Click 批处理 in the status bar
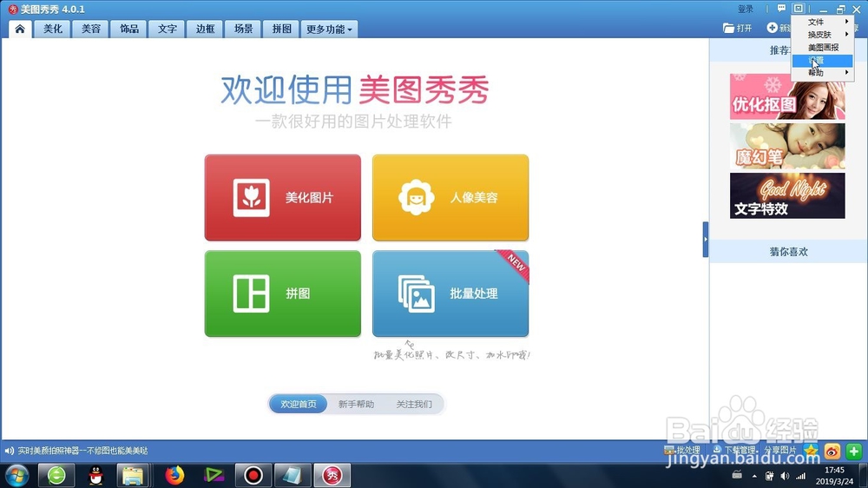Viewport: 868px width, 488px height. 682,451
